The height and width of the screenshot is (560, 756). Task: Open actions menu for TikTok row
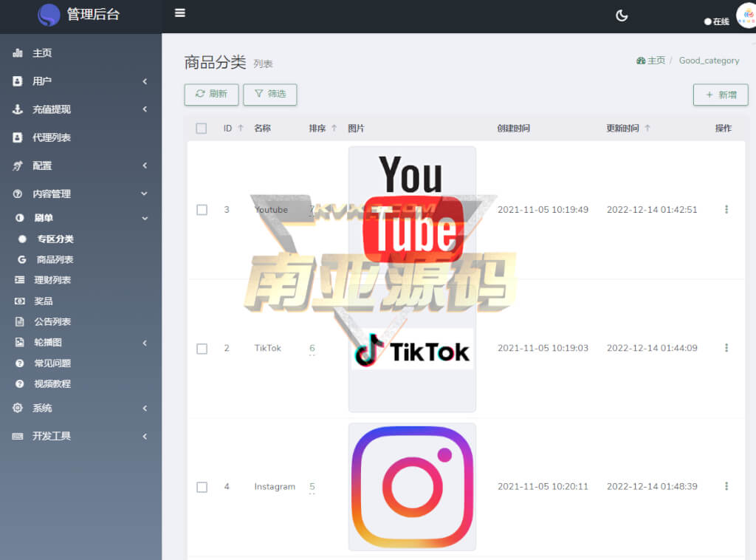(x=726, y=348)
